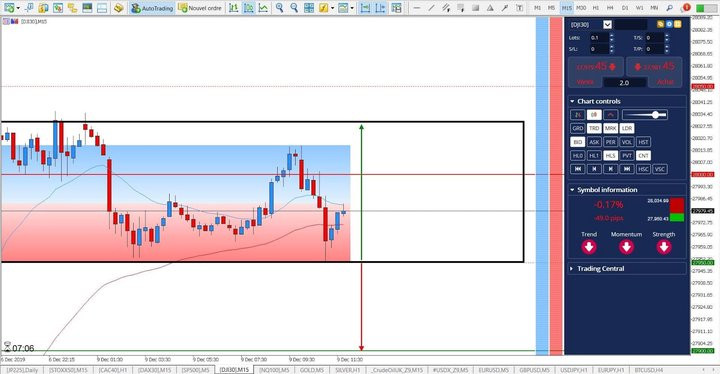Open the [DJI30] symbol dropdown
Screen dimensions: 720x374
(x=608, y=24)
